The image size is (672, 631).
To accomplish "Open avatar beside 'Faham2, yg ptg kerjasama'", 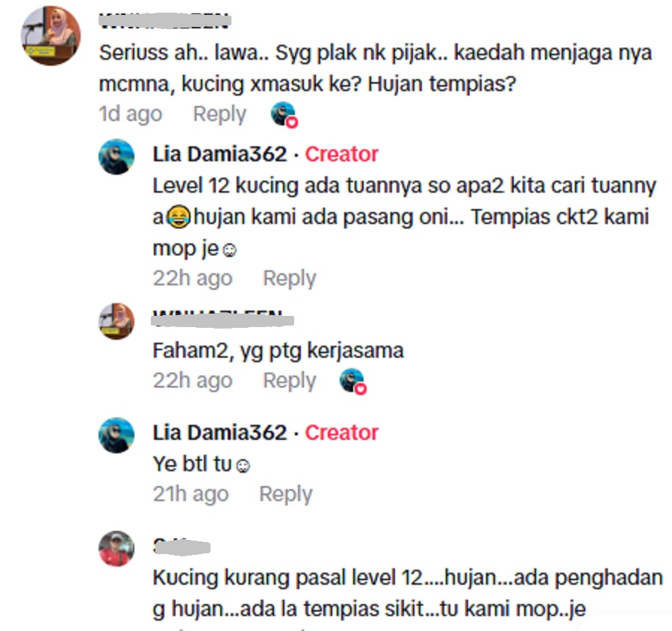I will pos(116,321).
